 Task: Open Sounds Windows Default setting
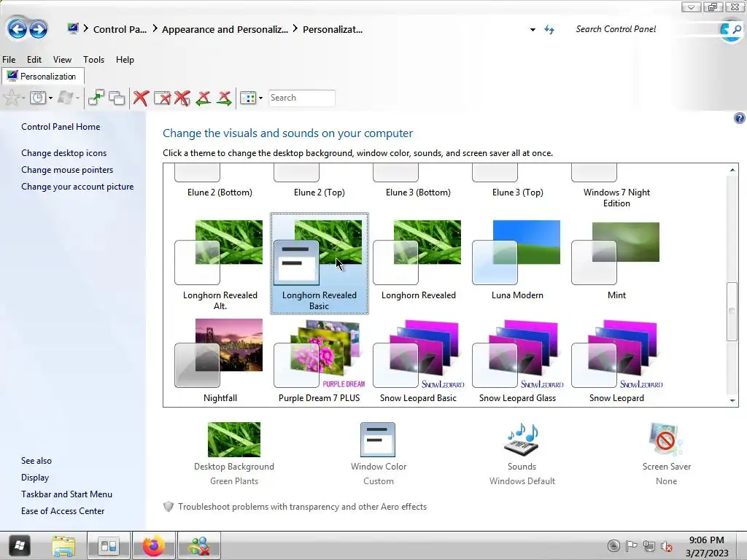522,454
